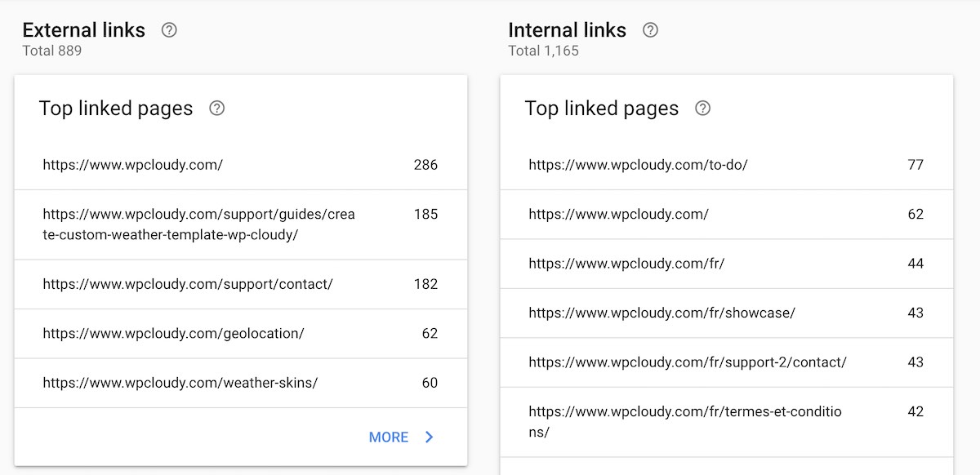The image size is (980, 475).
Task: Click the 77 link count value
Action: click(x=915, y=165)
